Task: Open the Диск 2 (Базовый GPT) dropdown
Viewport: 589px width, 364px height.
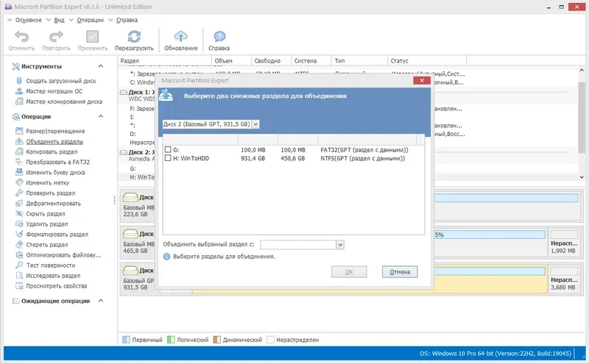Action: (x=255, y=124)
